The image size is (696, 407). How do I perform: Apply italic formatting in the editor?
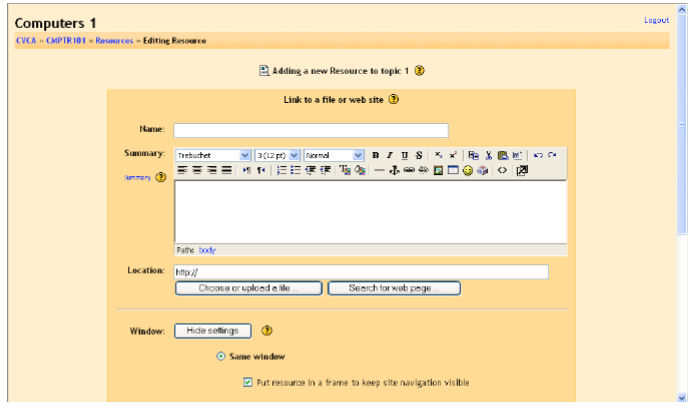click(x=390, y=155)
